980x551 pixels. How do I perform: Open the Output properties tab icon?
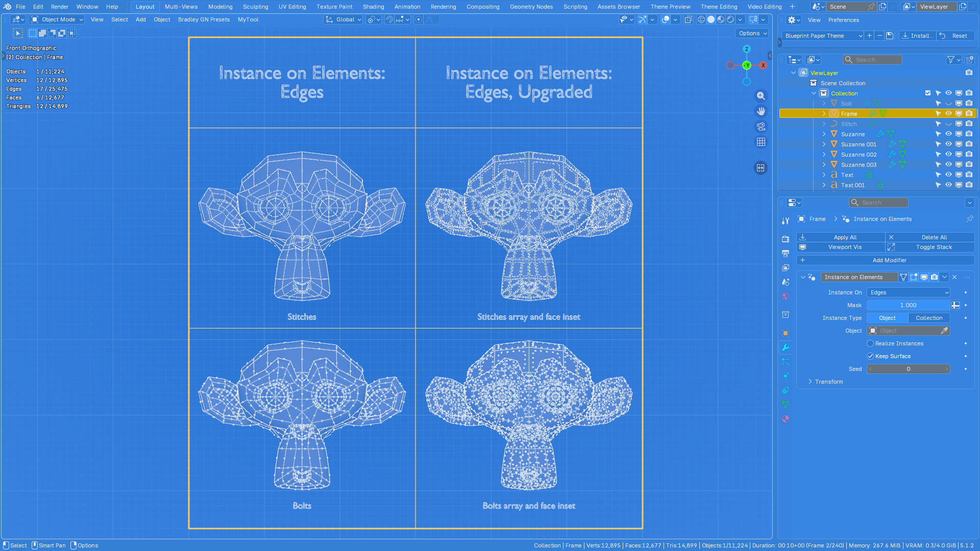coord(786,254)
